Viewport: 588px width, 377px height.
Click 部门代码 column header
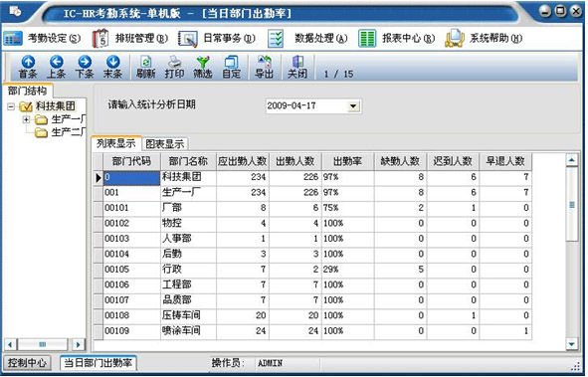pos(131,161)
